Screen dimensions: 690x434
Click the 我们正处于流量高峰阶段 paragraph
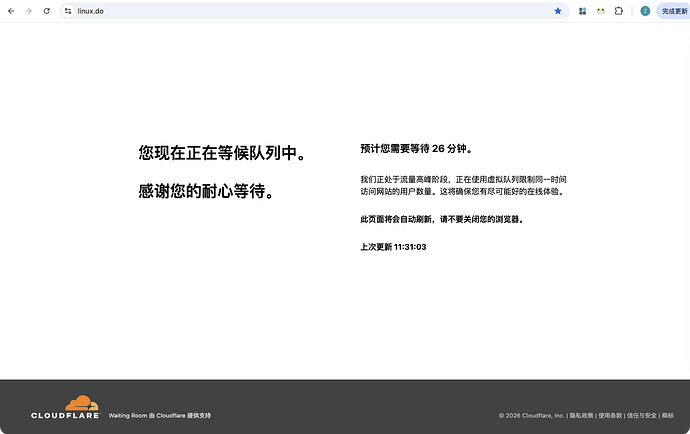[463, 185]
